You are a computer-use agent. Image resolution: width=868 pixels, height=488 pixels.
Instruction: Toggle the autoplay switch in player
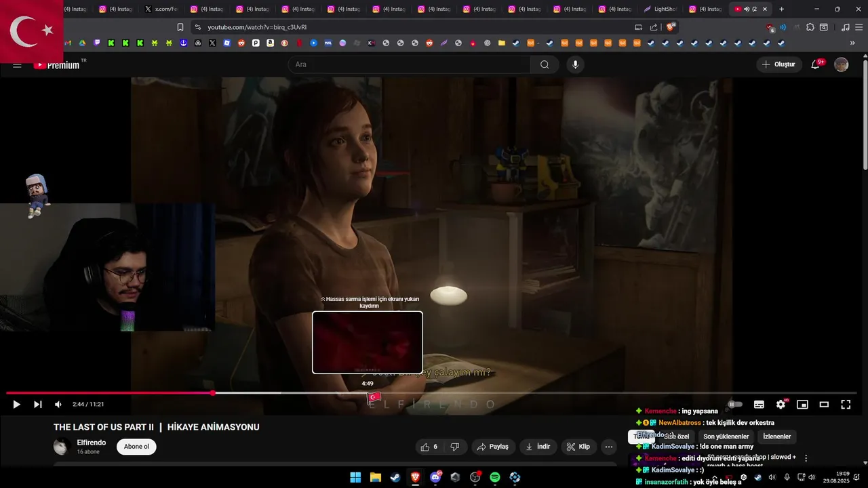point(736,405)
